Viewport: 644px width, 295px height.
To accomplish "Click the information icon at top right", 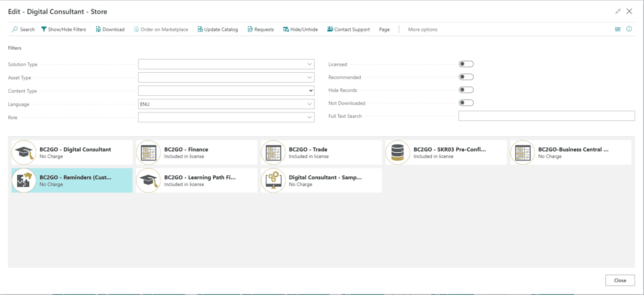I will click(x=629, y=29).
